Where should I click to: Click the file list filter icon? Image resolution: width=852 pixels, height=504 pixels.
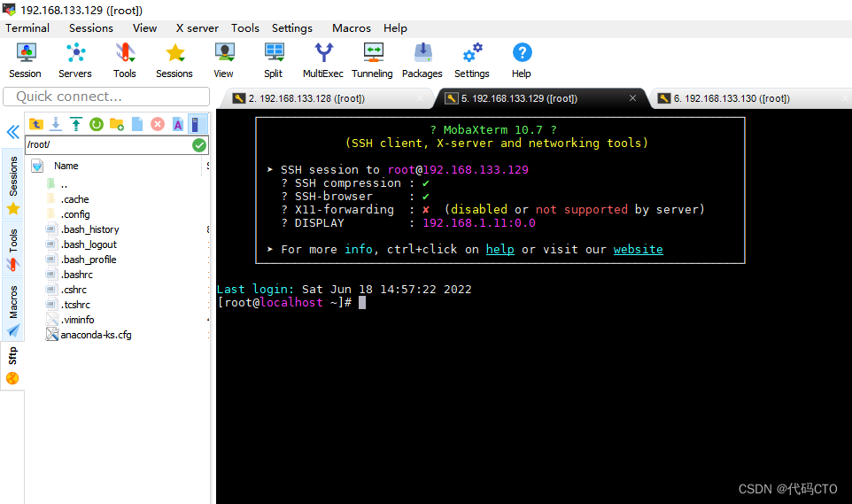pyautogui.click(x=37, y=166)
